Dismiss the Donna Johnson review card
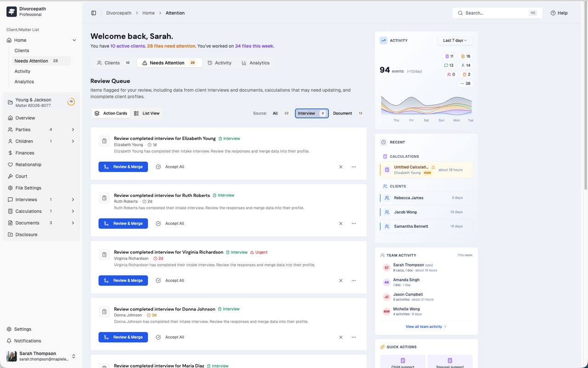This screenshot has width=588, height=368. pos(341,337)
